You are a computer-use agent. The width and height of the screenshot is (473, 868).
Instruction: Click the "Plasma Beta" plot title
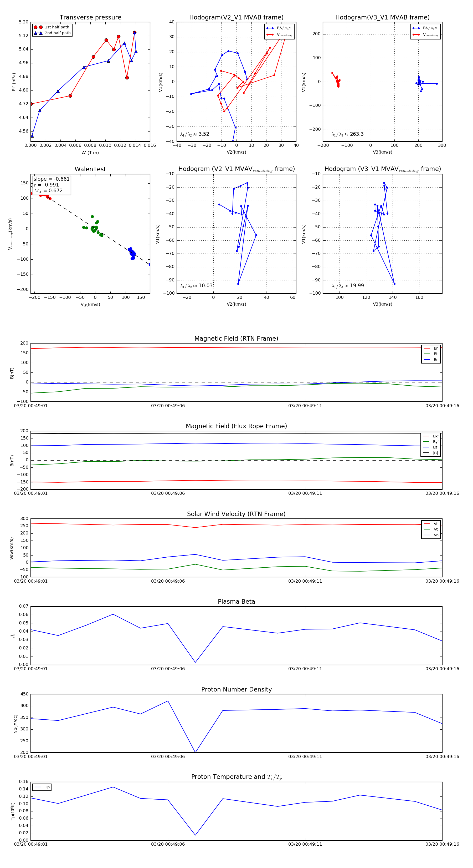tap(236, 602)
